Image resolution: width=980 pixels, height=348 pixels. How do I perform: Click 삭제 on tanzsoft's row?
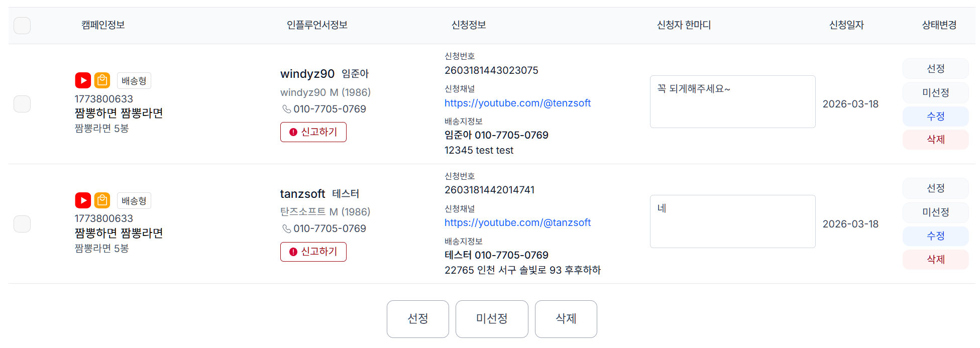[935, 259]
